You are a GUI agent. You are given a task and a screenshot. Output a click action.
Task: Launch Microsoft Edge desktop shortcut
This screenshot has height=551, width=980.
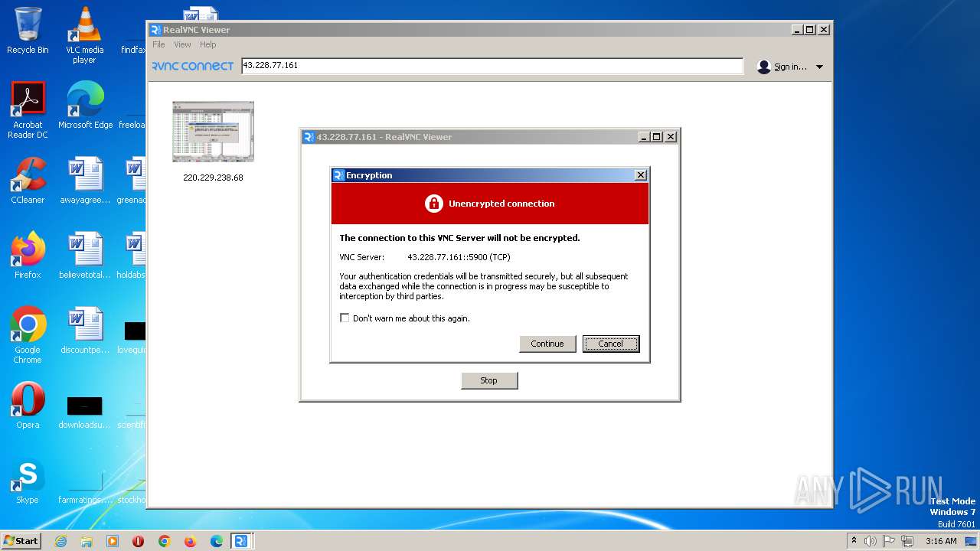click(85, 106)
